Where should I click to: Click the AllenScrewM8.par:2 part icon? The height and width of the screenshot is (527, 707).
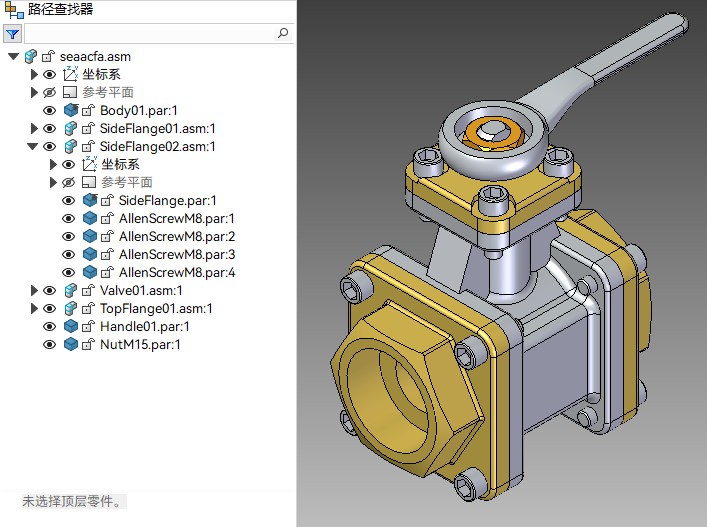tap(90, 237)
